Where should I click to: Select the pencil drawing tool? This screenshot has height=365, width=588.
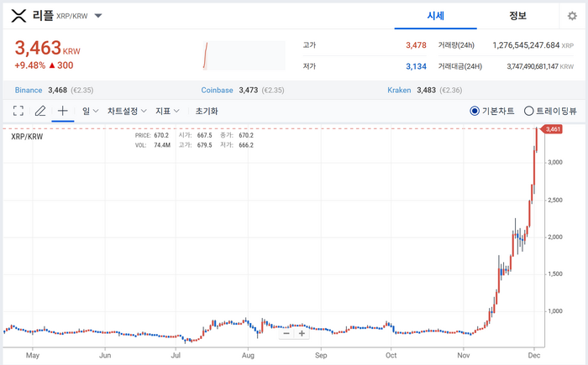coord(39,111)
